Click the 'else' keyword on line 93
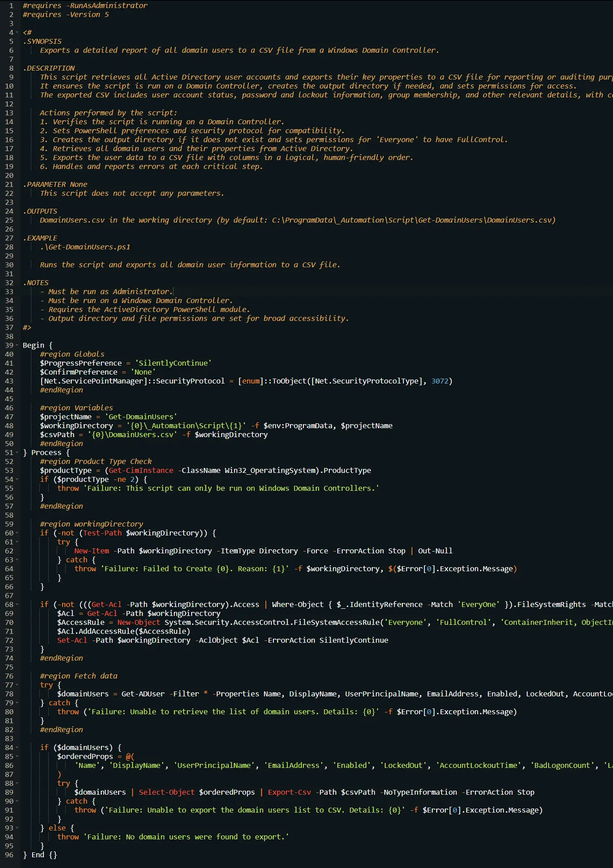Image resolution: width=613 pixels, height=868 pixels. [x=57, y=828]
